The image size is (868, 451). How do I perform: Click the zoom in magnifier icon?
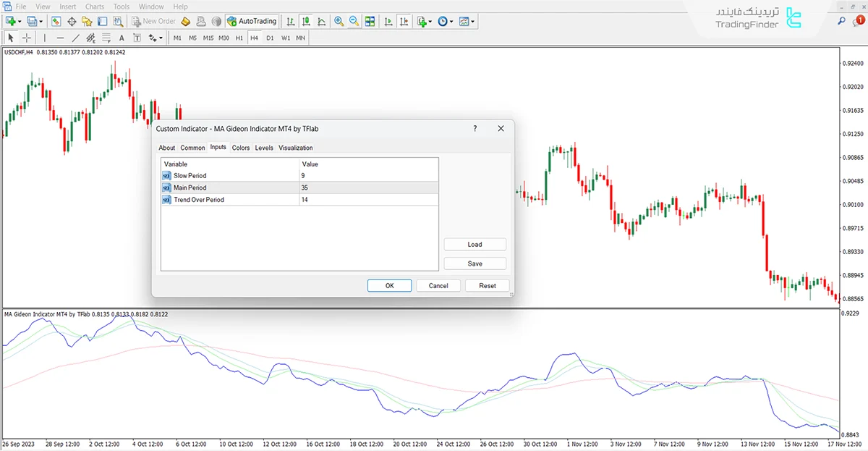tap(339, 21)
